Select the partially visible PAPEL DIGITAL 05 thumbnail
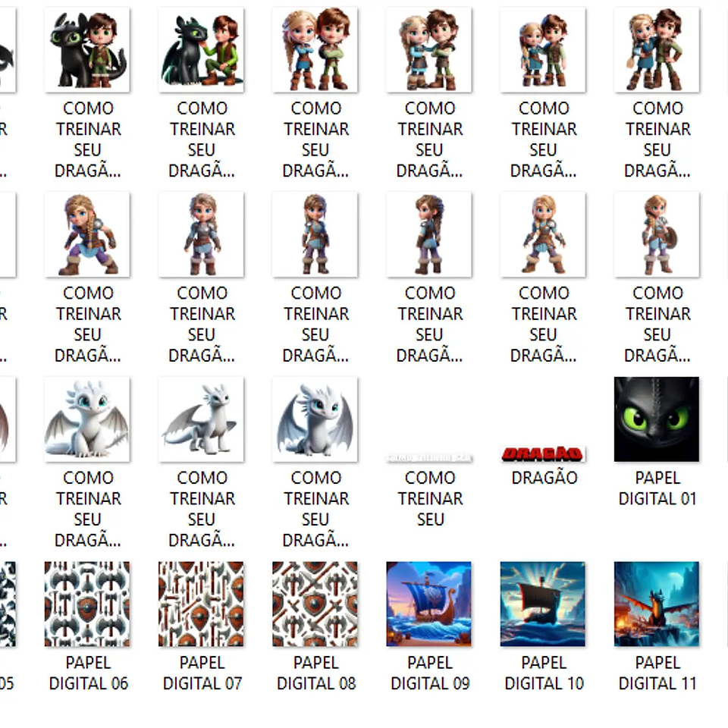 [7, 604]
